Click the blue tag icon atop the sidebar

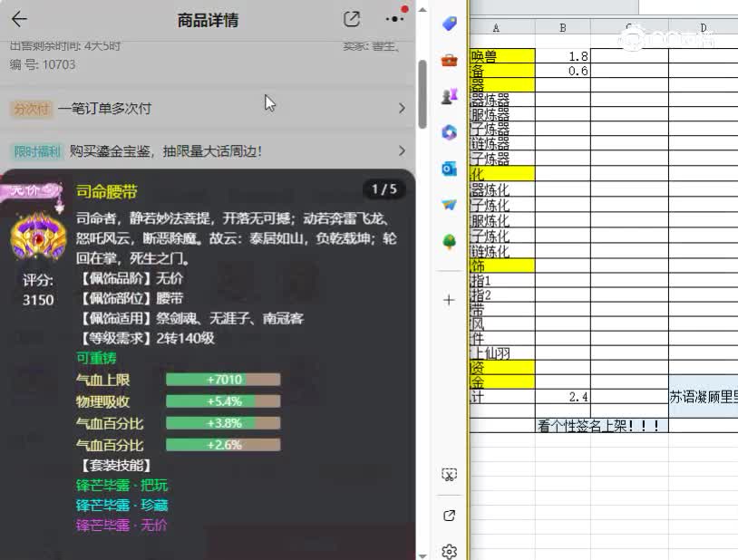coord(448,24)
